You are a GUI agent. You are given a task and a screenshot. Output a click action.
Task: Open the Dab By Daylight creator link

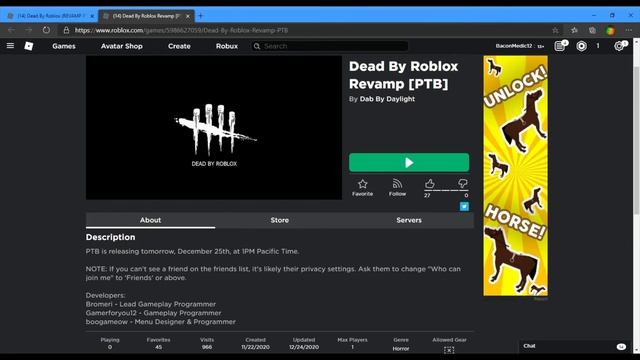click(387, 99)
